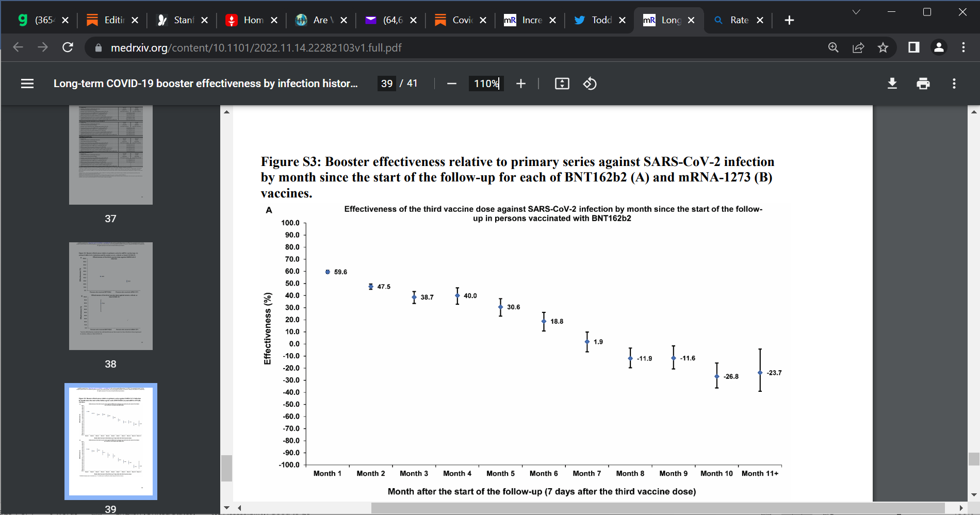Click the chart panel 'A' label
The width and height of the screenshot is (980, 515).
[x=269, y=210]
